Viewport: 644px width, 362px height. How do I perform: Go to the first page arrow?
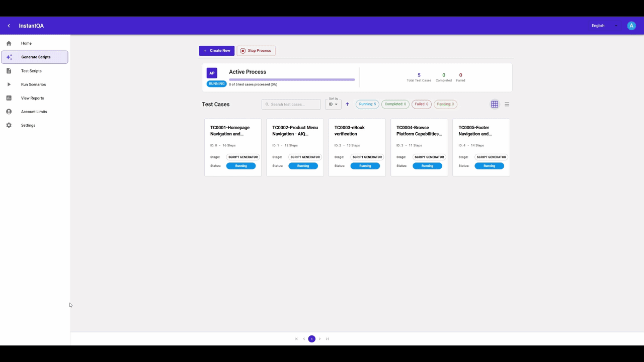(x=296, y=339)
